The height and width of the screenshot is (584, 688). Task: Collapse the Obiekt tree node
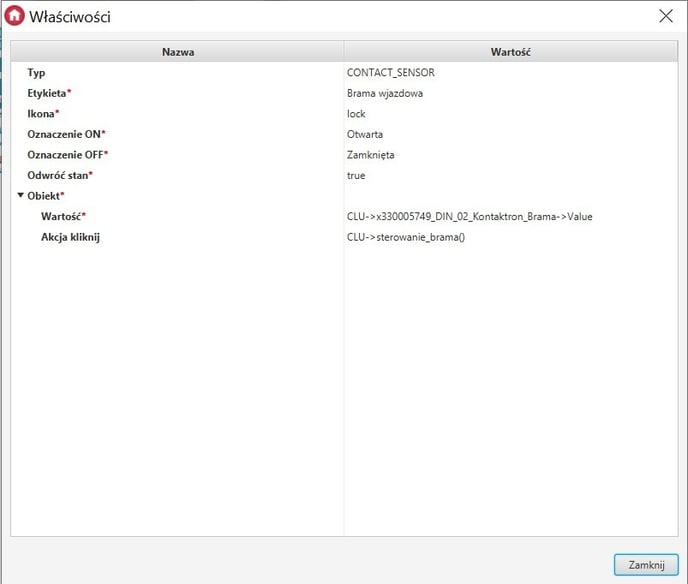(20, 196)
